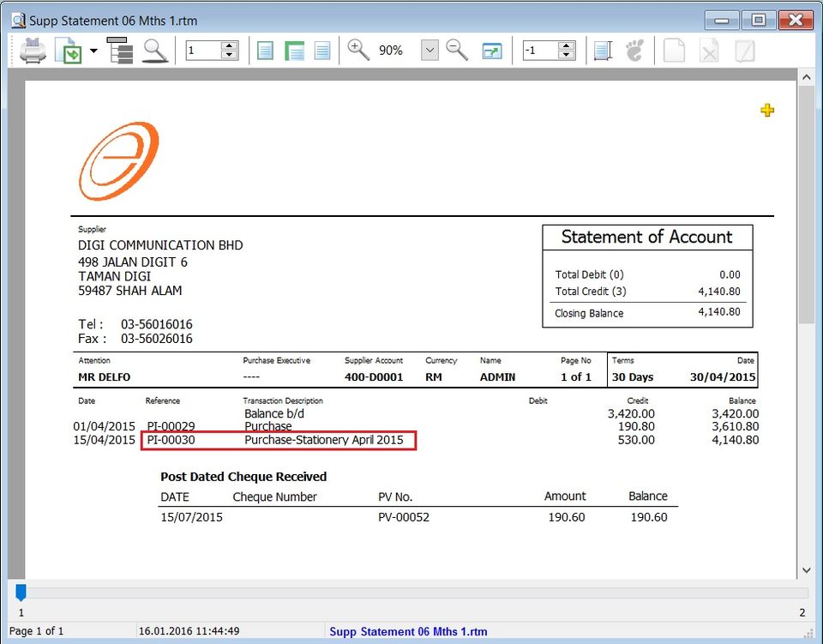Click the blue page position slider marker
Screen dimensions: 823x644
21,592
